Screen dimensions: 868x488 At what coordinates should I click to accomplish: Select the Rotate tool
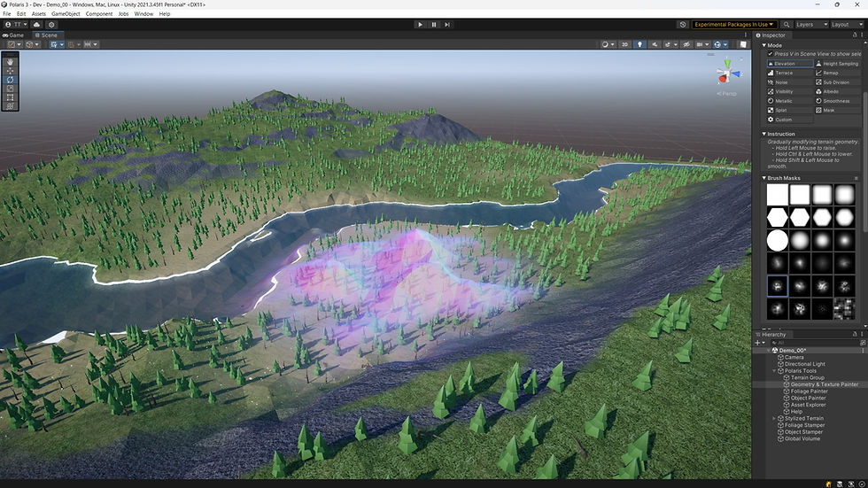tap(10, 80)
